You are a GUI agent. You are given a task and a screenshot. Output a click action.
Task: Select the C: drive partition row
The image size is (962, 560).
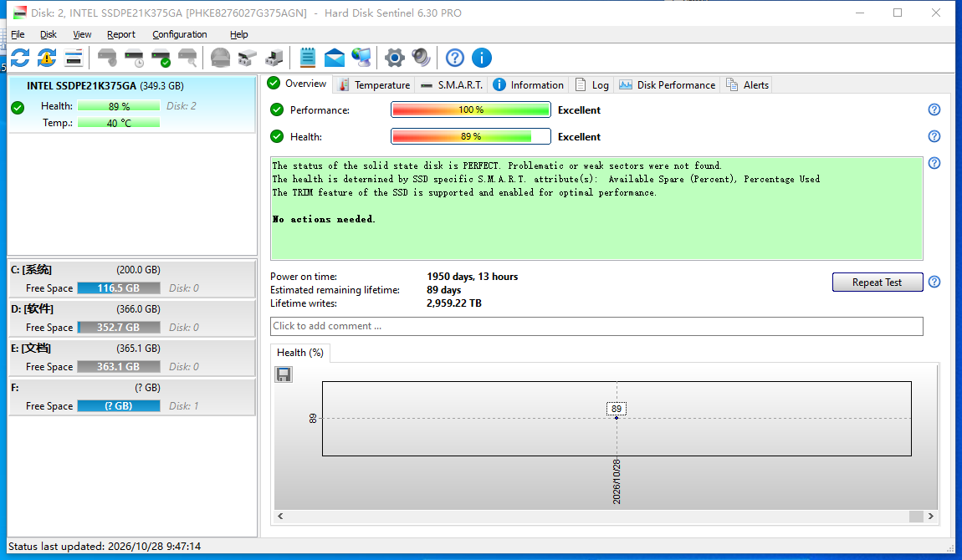point(132,279)
